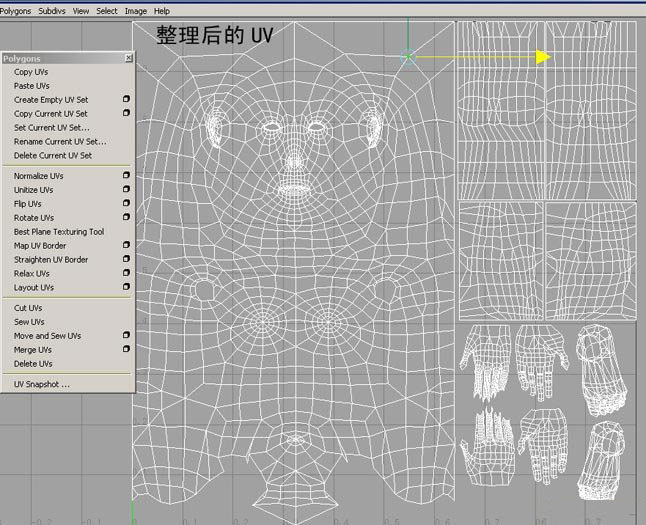Open the View menu

(81, 11)
